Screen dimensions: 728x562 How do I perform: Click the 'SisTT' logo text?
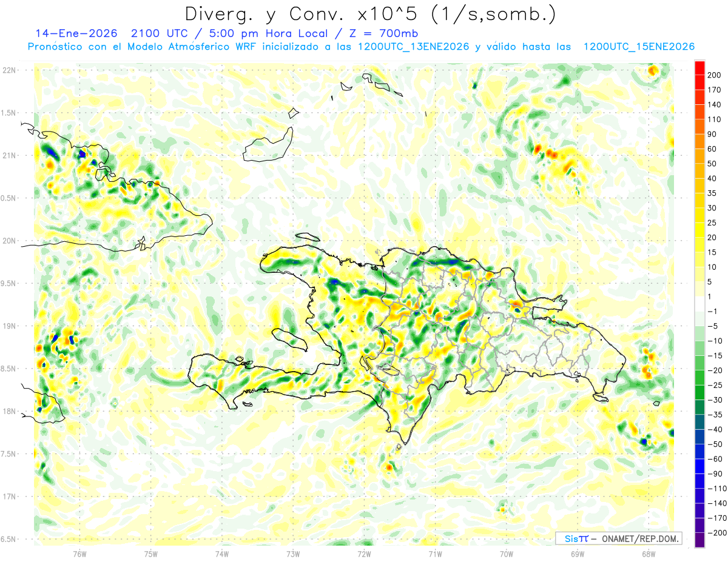tap(576, 538)
